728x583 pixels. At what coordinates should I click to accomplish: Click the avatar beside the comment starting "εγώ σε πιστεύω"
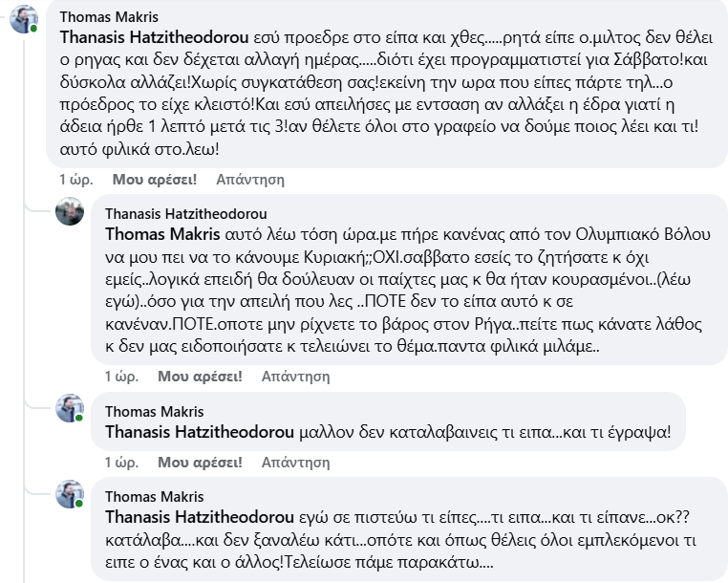tap(70, 492)
